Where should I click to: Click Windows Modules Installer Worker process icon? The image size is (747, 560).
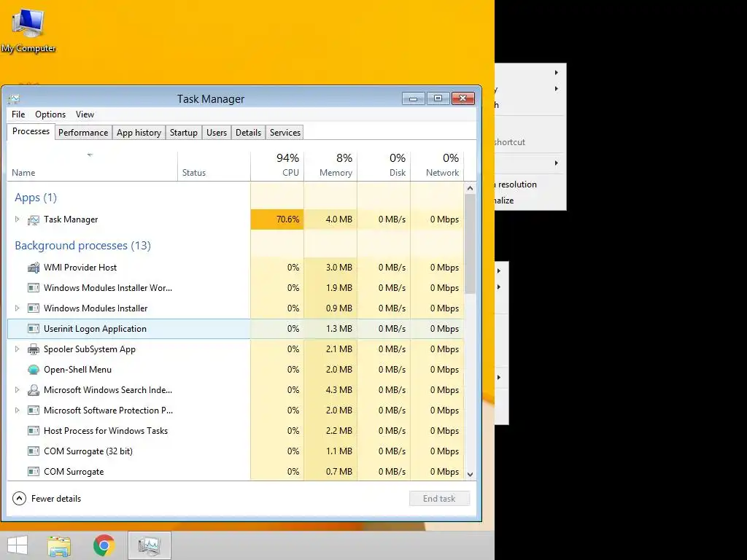click(34, 288)
